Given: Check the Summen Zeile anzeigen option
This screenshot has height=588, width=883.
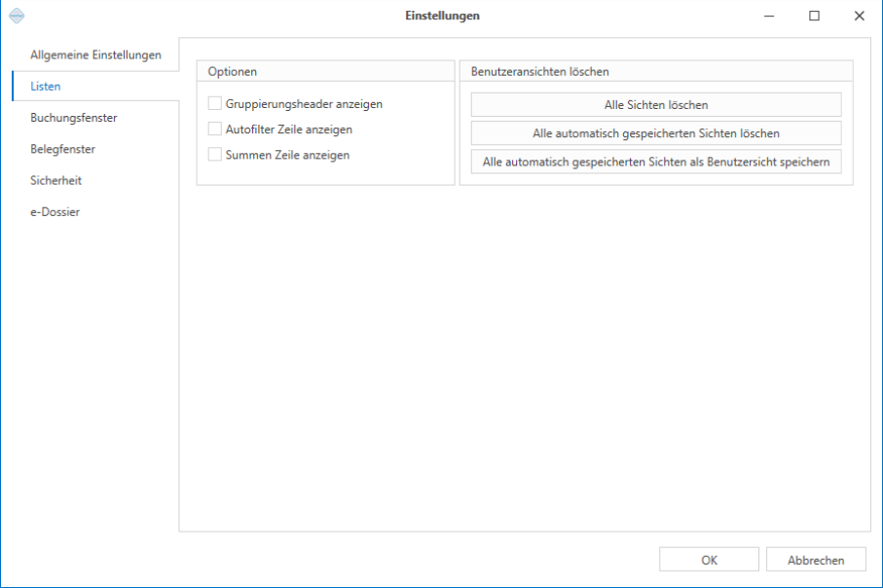Looking at the screenshot, I should [214, 155].
